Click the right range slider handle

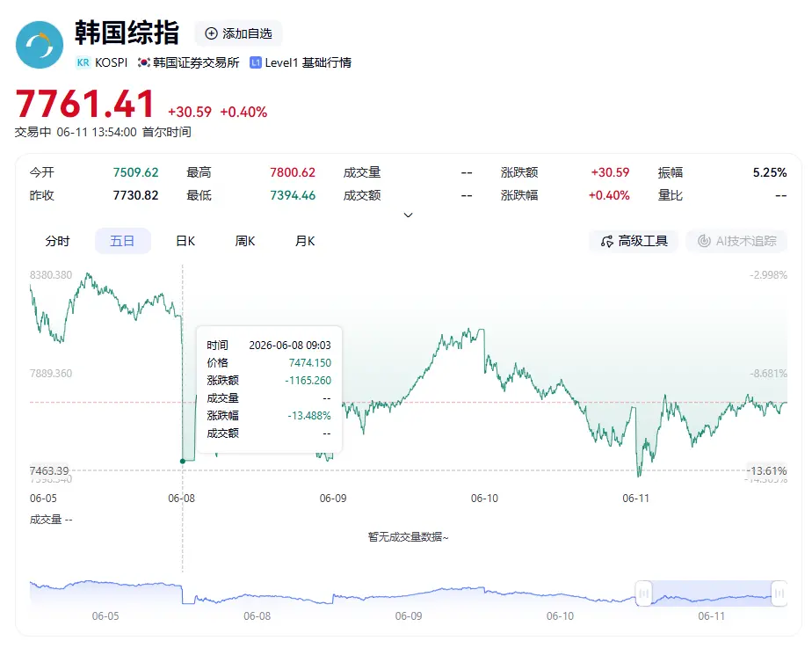779,593
